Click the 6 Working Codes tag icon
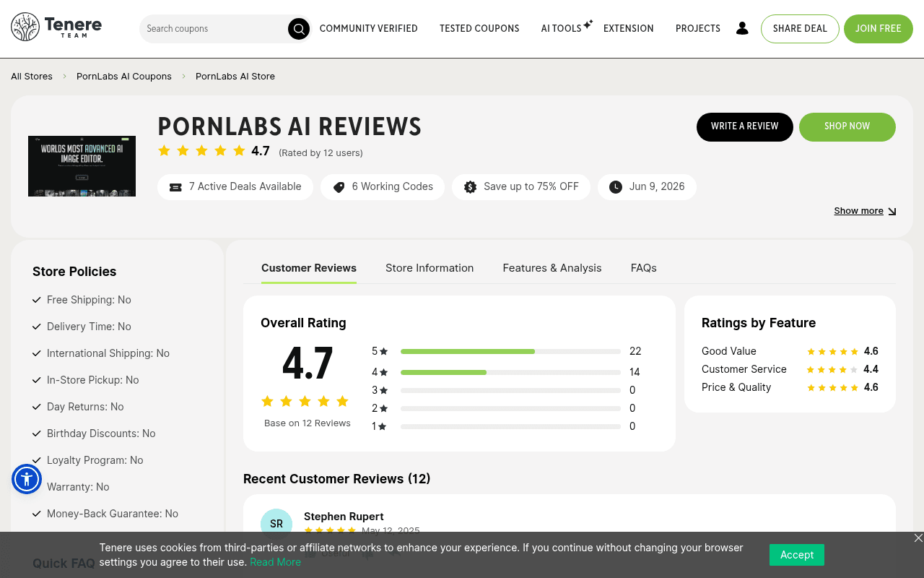Screen dimensions: 924x578 339,187
